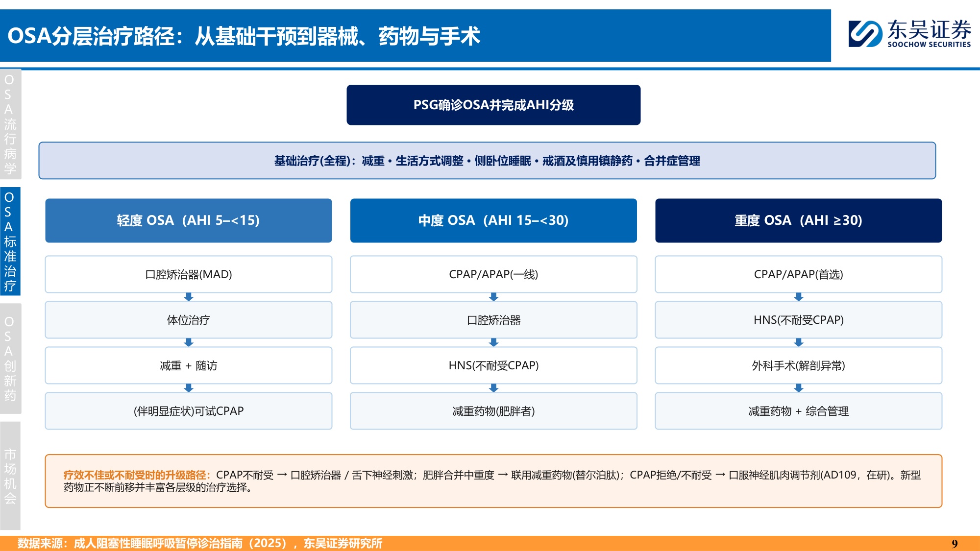Image resolution: width=980 pixels, height=551 pixels.
Task: Select the 体位治疗 box
Action: 189,320
